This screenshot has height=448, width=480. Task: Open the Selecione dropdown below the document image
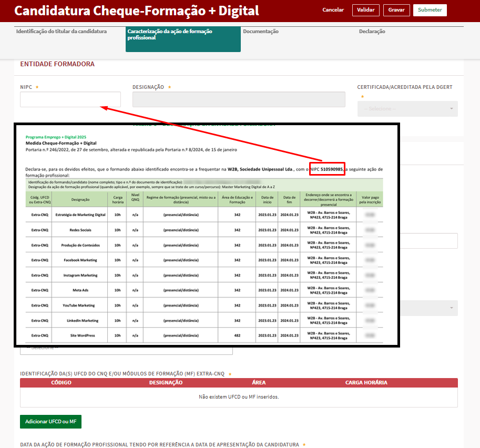coord(126,348)
